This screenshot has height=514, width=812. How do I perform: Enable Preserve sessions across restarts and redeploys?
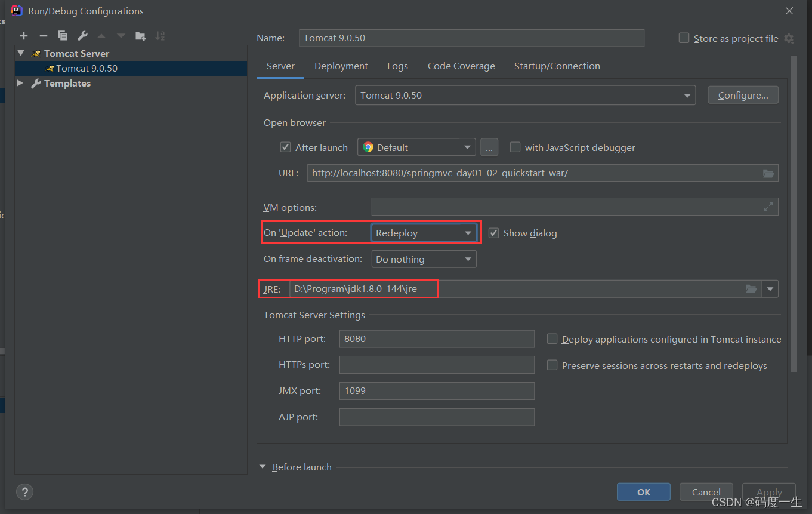coord(552,365)
